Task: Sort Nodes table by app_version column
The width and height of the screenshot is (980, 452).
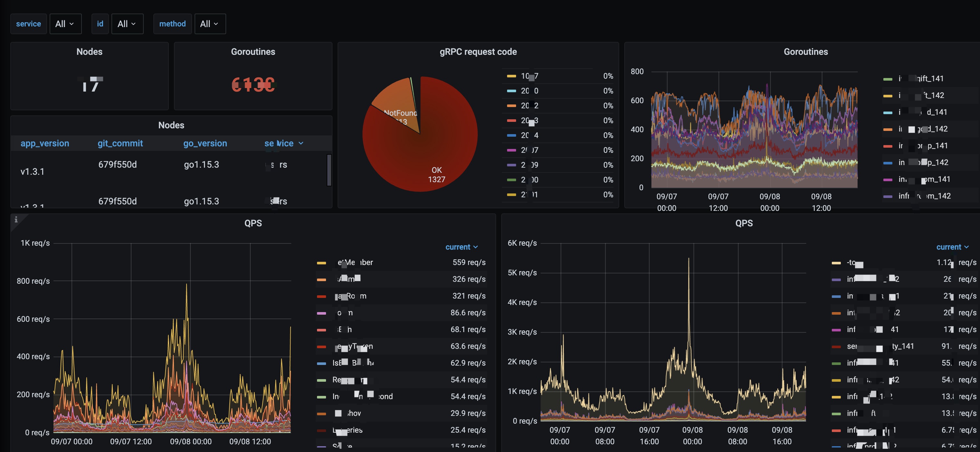Action: pos(45,143)
